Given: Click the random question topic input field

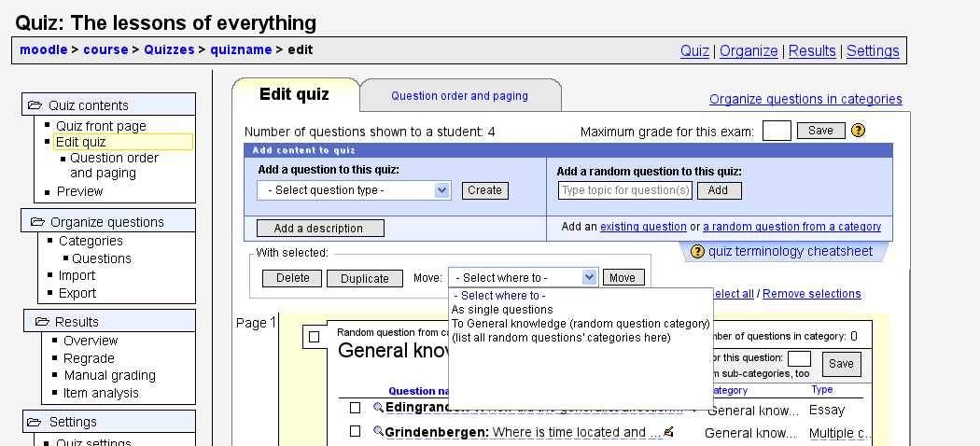Looking at the screenshot, I should point(625,190).
